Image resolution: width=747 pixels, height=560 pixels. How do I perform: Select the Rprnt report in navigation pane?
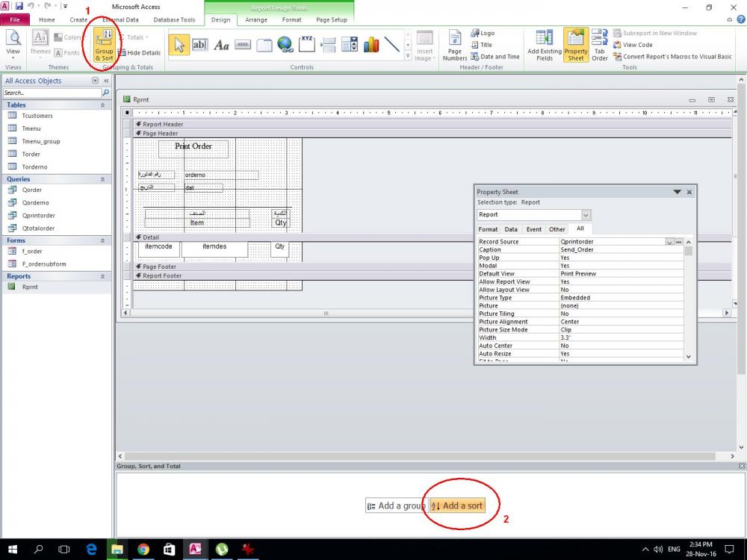click(x=30, y=287)
